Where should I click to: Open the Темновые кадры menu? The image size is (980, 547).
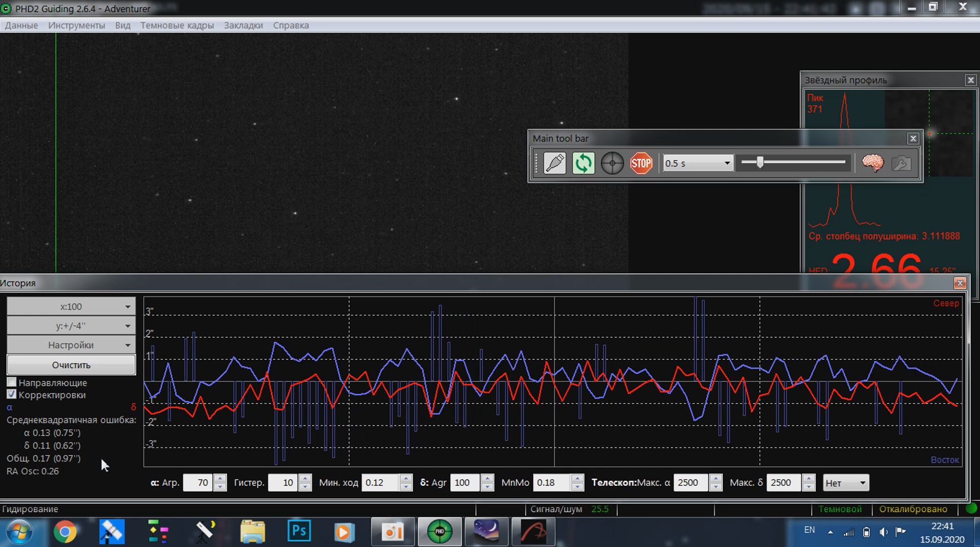click(x=177, y=25)
